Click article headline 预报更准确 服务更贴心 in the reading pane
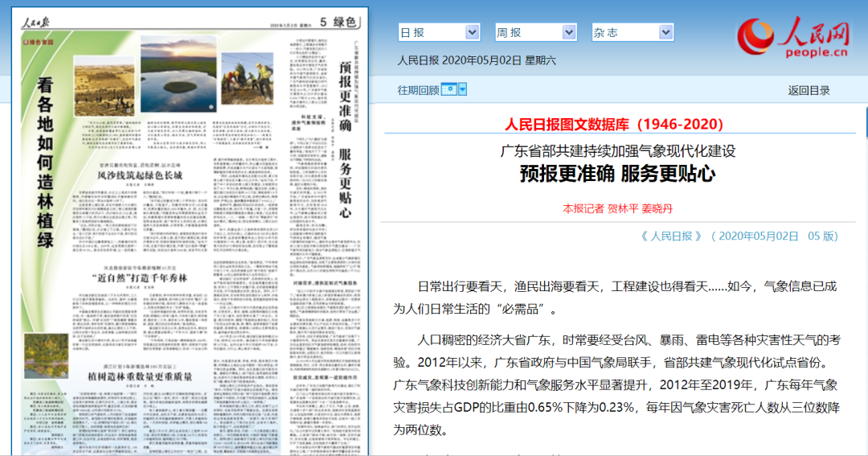The image size is (868, 456). coord(617,174)
